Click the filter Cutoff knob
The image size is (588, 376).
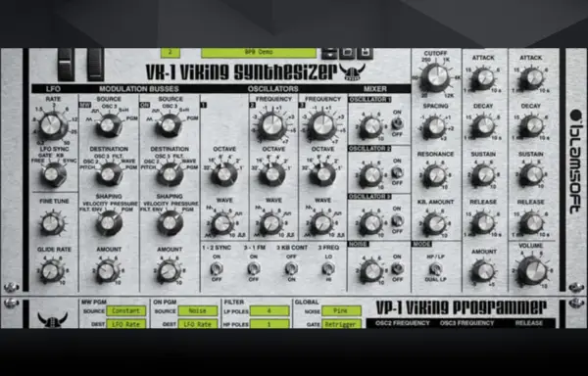click(436, 76)
